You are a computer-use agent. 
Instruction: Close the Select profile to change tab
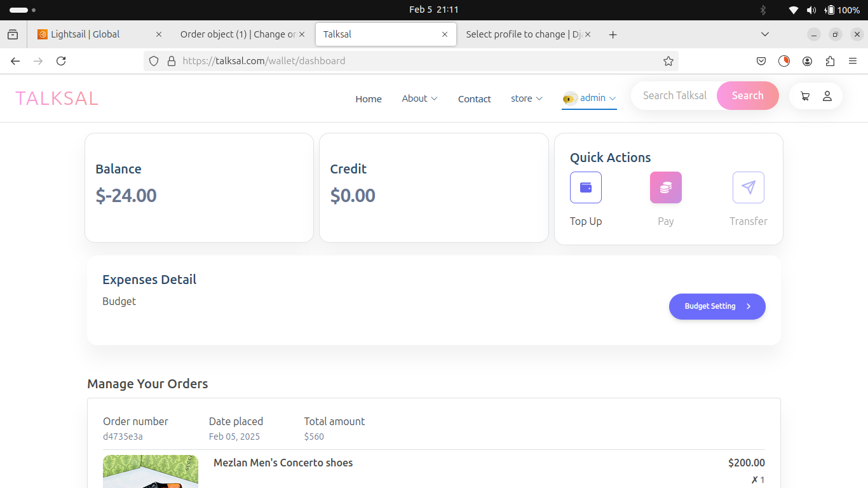tap(588, 34)
